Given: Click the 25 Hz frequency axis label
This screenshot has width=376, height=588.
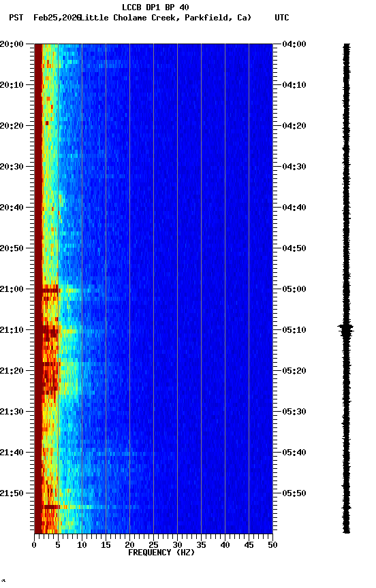Looking at the screenshot, I should point(153,545).
